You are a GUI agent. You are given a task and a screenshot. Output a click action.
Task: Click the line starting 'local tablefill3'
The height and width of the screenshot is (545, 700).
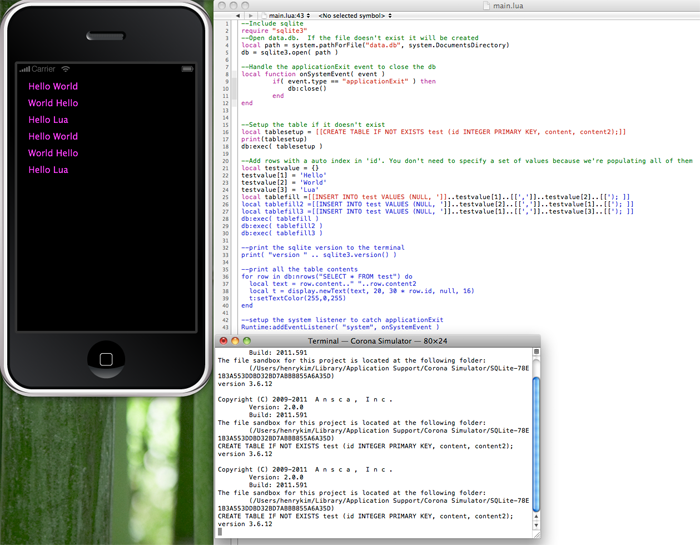click(x=438, y=212)
